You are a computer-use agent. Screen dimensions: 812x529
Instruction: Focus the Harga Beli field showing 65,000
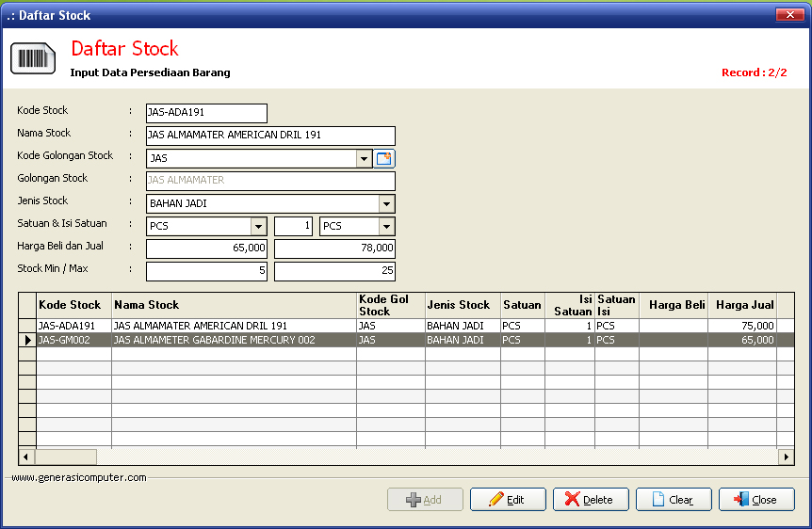[x=206, y=249]
